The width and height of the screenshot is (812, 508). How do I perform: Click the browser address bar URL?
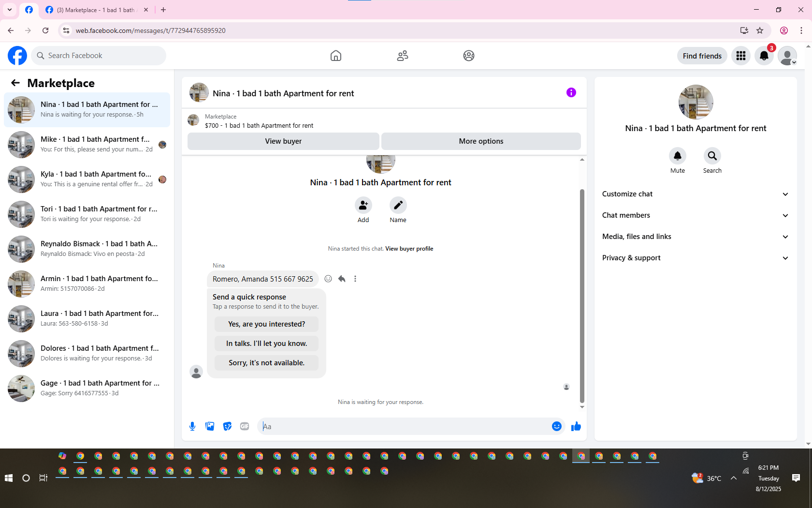click(150, 30)
